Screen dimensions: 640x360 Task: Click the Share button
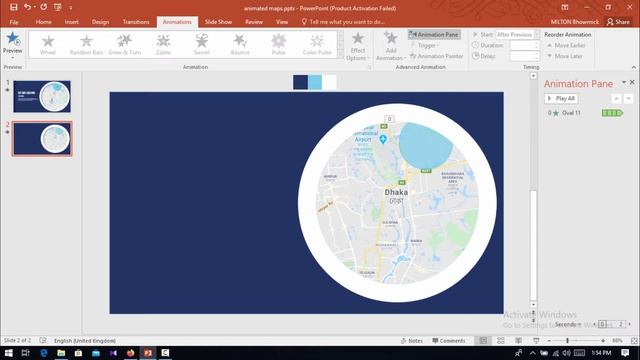click(618, 22)
